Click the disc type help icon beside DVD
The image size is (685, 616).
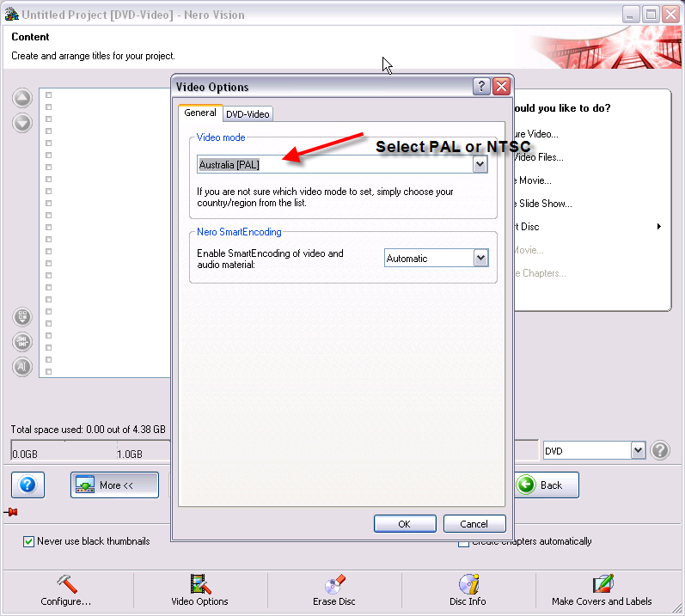(x=660, y=450)
